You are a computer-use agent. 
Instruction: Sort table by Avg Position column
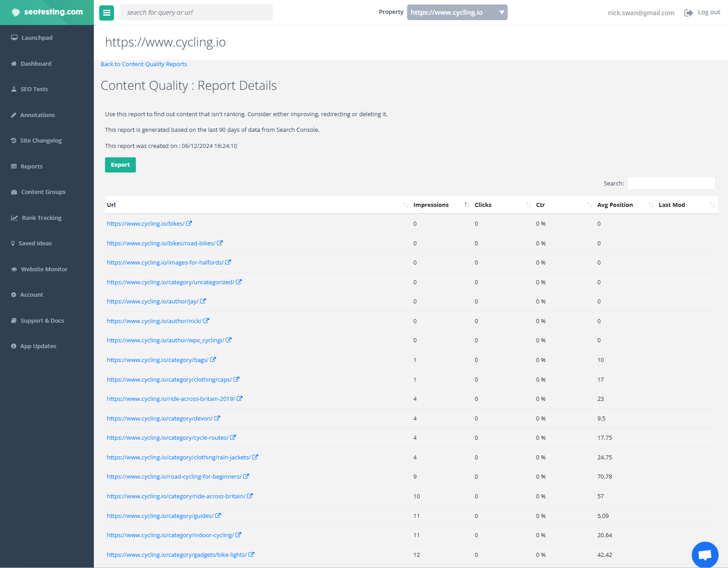pyautogui.click(x=625, y=205)
